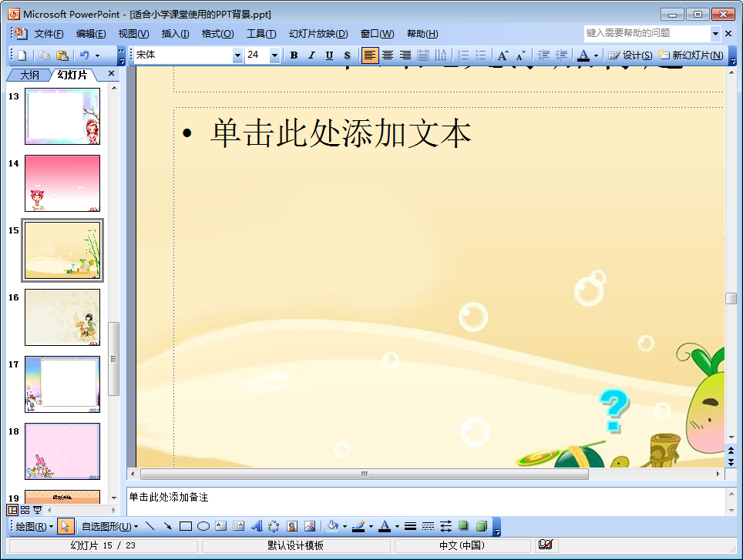Open the 绘图(R) drawing menu
Viewport: 743px width, 560px height.
[x=34, y=526]
